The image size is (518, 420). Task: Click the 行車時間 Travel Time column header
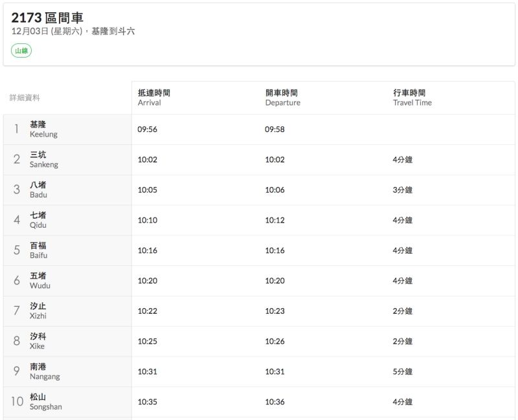412,98
